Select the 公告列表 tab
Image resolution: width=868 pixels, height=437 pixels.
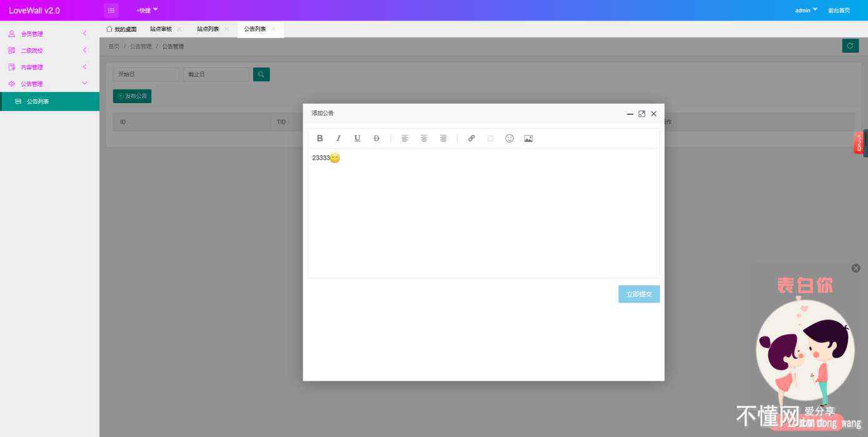(x=255, y=29)
